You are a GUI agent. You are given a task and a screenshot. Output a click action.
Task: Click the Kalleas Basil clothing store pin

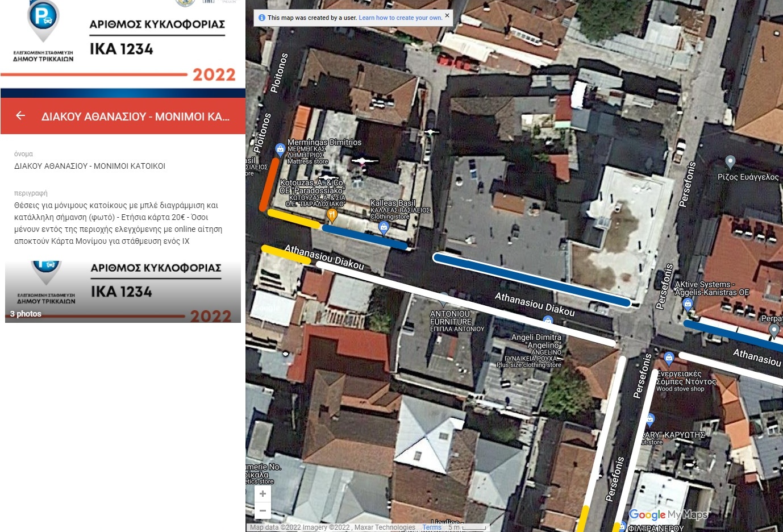(x=384, y=228)
